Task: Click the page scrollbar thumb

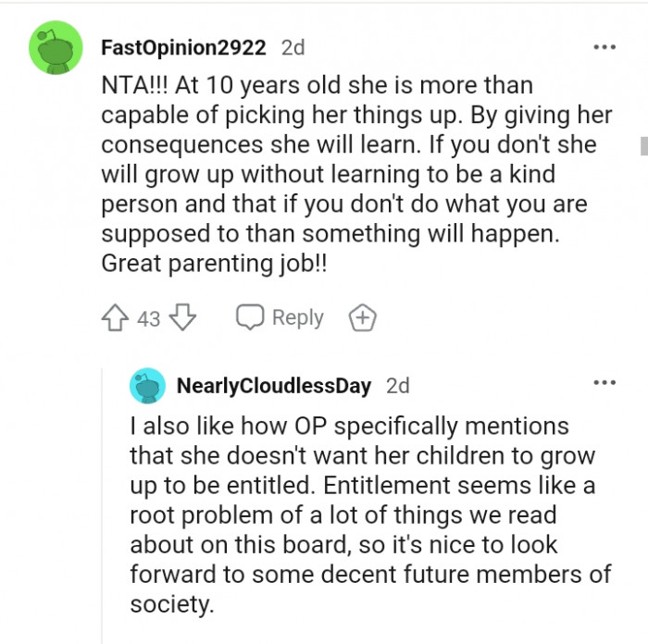Action: pos(642,146)
